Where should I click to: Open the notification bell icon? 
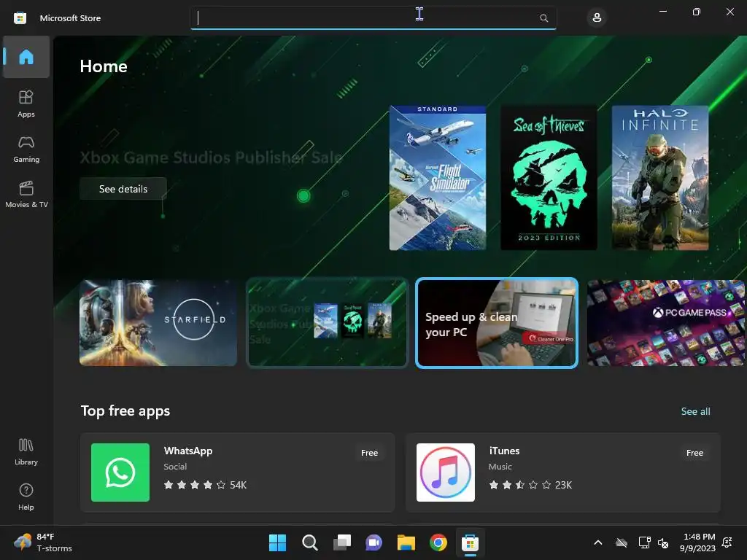[727, 542]
